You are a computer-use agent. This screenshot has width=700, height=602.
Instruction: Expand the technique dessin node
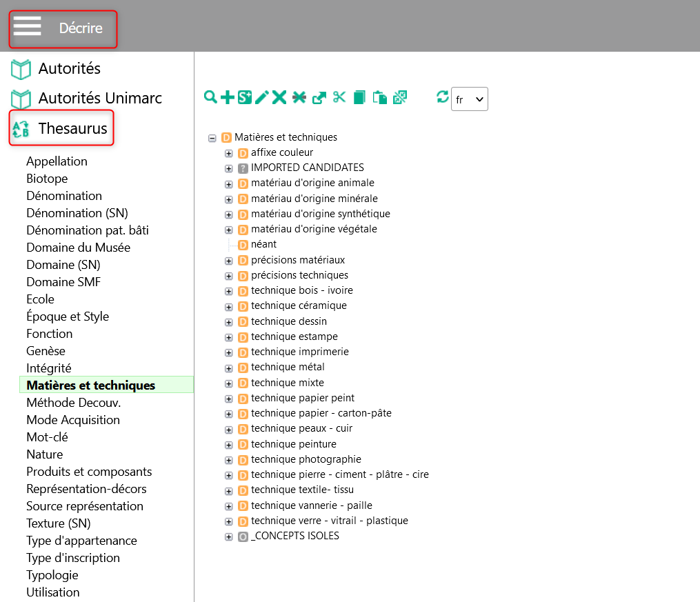point(228,322)
